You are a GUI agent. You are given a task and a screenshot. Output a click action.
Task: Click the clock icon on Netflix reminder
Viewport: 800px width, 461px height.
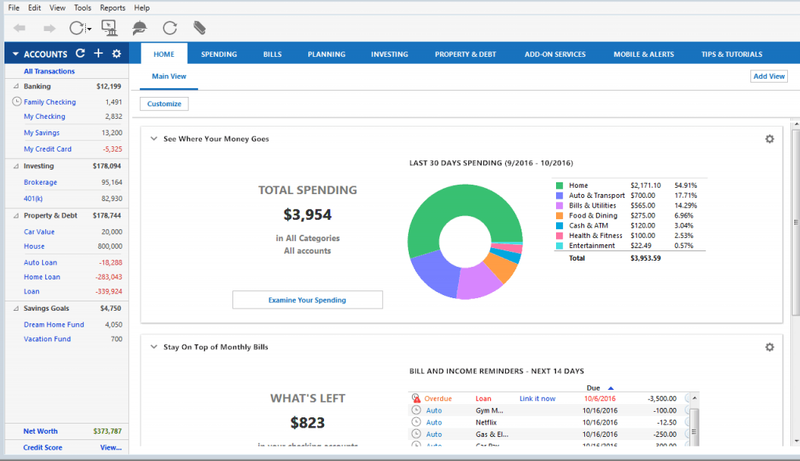pyautogui.click(x=416, y=422)
